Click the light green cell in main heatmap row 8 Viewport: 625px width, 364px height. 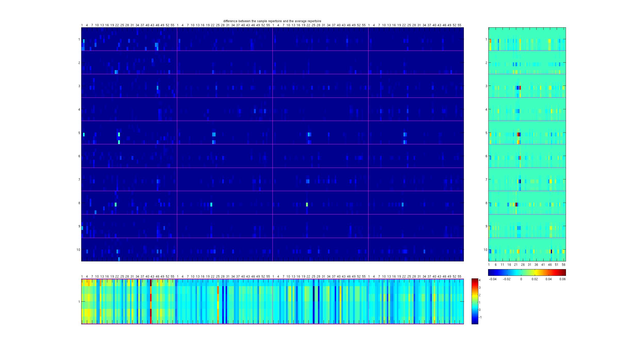307,205
